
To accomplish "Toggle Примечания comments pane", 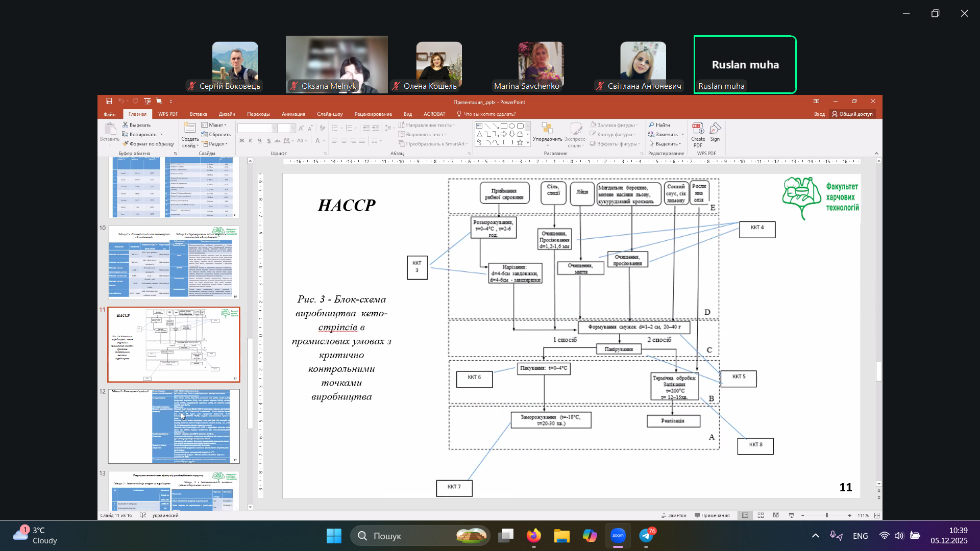I will (712, 515).
